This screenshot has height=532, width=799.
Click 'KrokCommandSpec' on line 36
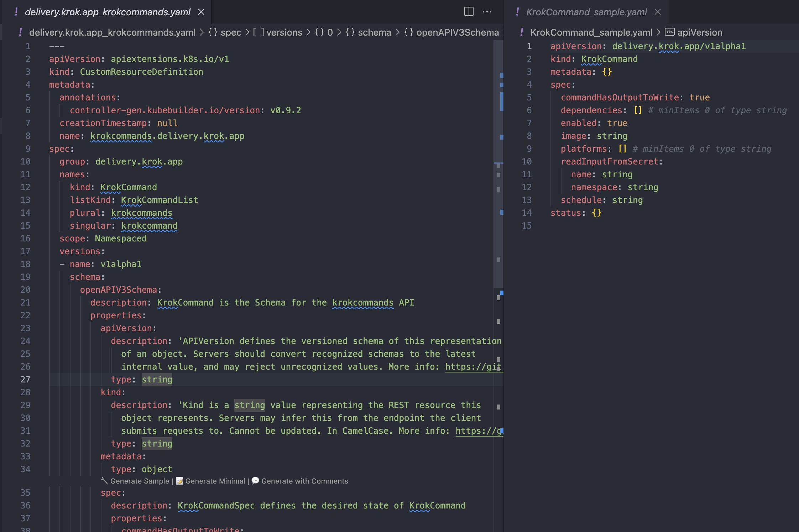click(x=216, y=506)
